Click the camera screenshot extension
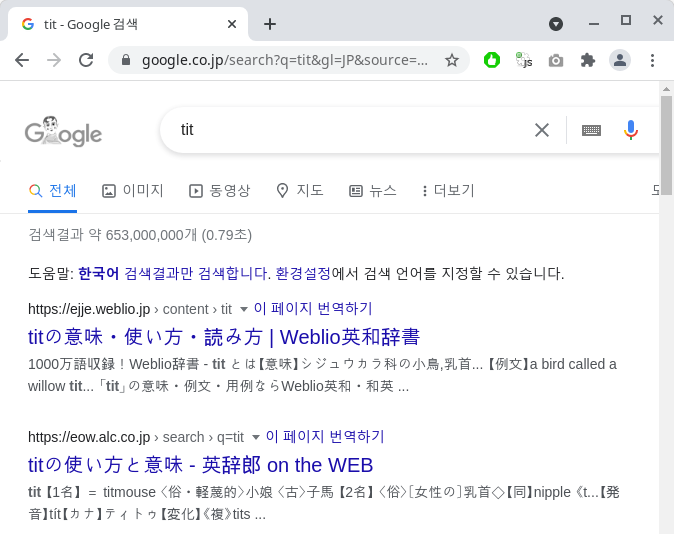 [556, 61]
